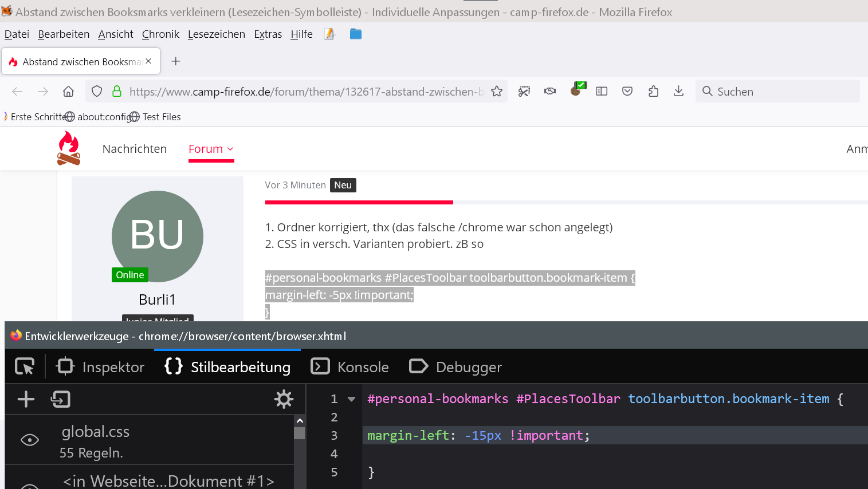Viewport: 868px width, 489px height.
Task: Open the Nachrichten link
Action: [135, 149]
